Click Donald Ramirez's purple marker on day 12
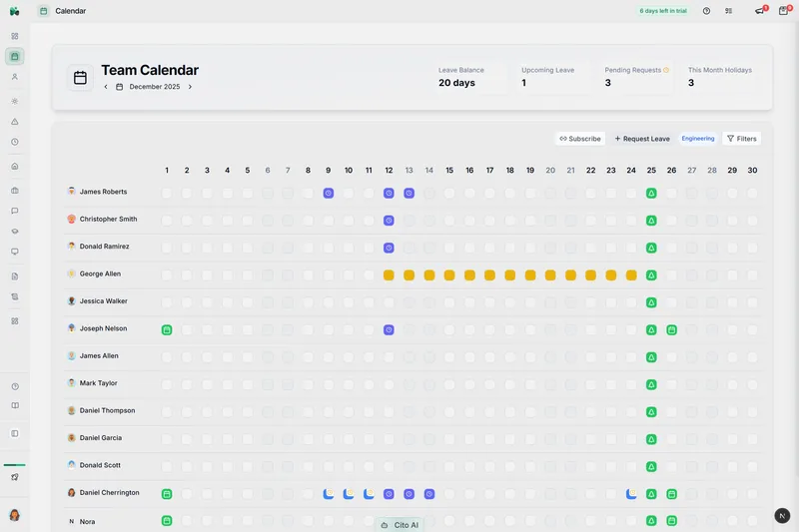This screenshot has height=532, width=799. coord(389,248)
